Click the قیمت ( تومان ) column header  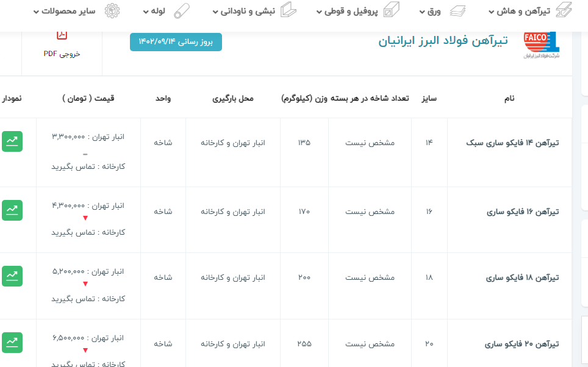pyautogui.click(x=88, y=98)
